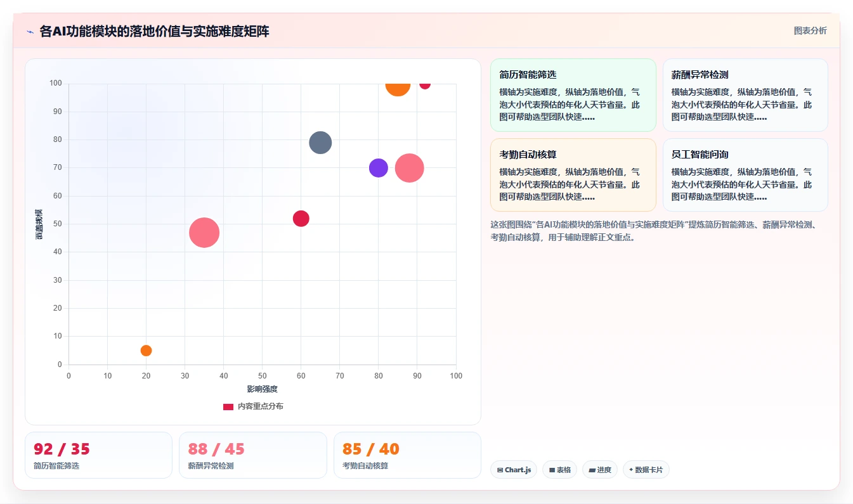
Task: Click the Chart.js tag chip
Action: tap(514, 470)
